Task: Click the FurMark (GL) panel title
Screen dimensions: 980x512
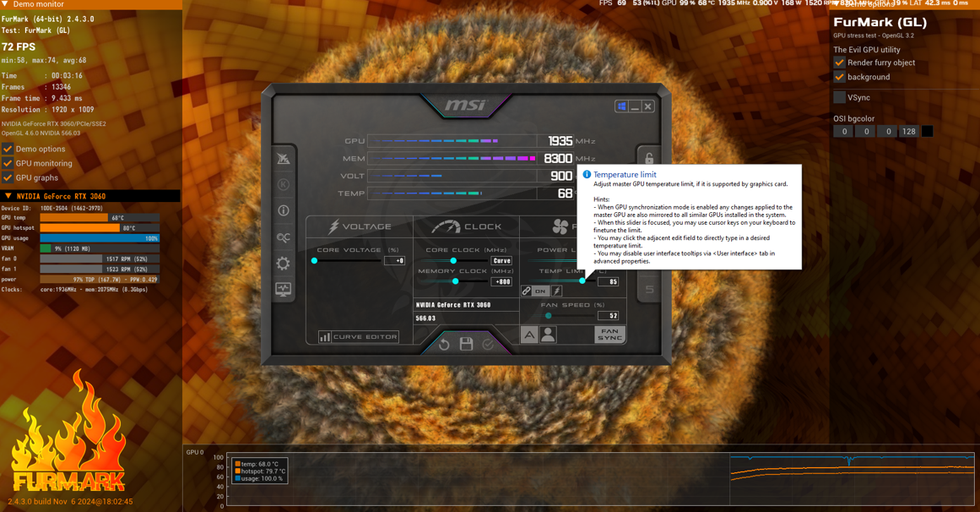Action: click(880, 23)
